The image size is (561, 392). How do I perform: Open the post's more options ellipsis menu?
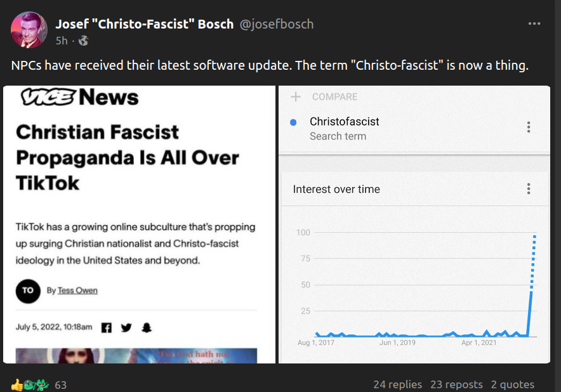[x=534, y=24]
